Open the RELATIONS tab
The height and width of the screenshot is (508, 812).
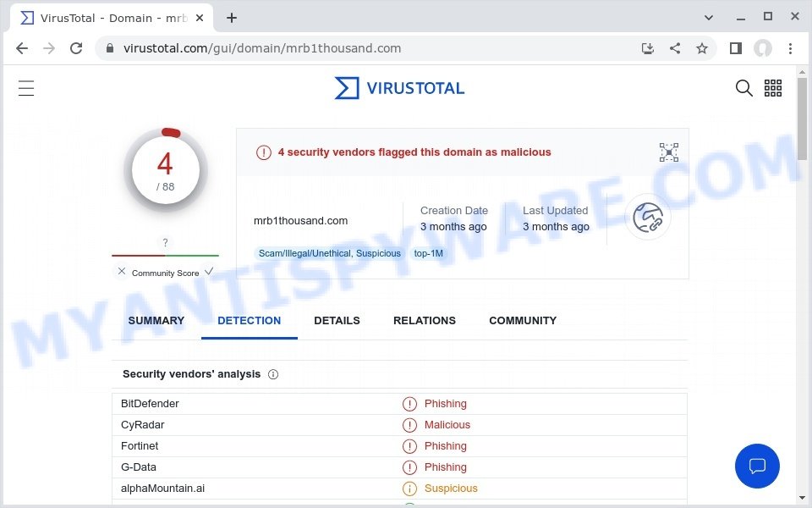click(424, 321)
